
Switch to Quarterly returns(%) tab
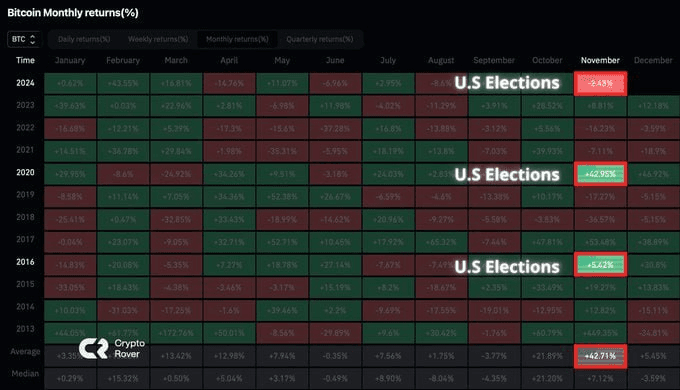click(320, 39)
